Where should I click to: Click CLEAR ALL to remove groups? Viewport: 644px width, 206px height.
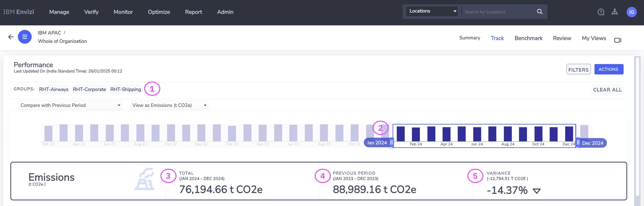607,90
